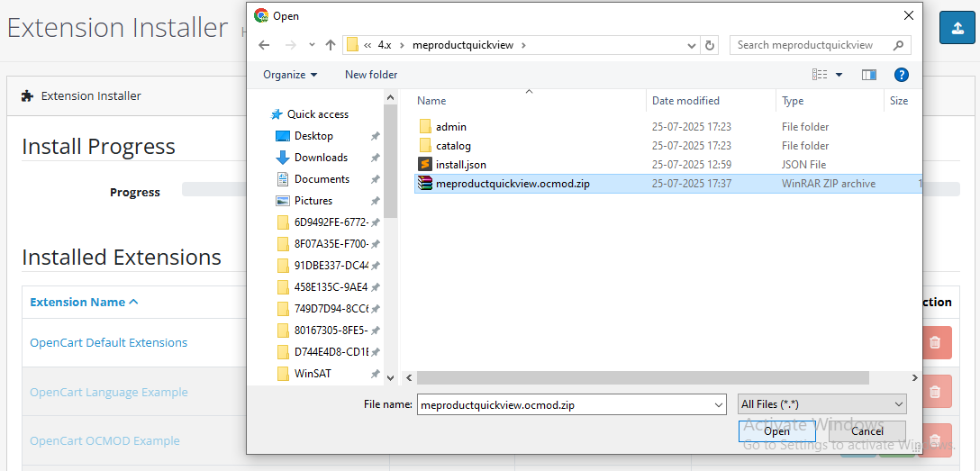This screenshot has height=471, width=980.
Task: Open OpenCart Language Example link
Action: 109,393
